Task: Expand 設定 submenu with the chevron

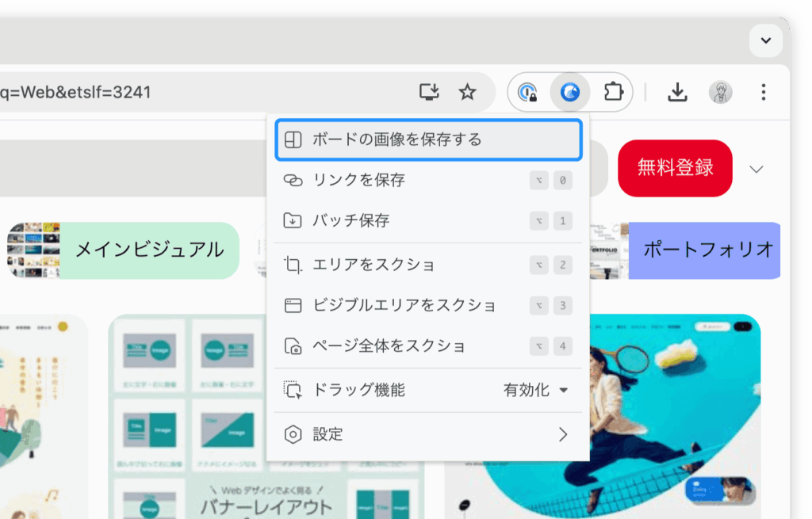Action: point(562,434)
